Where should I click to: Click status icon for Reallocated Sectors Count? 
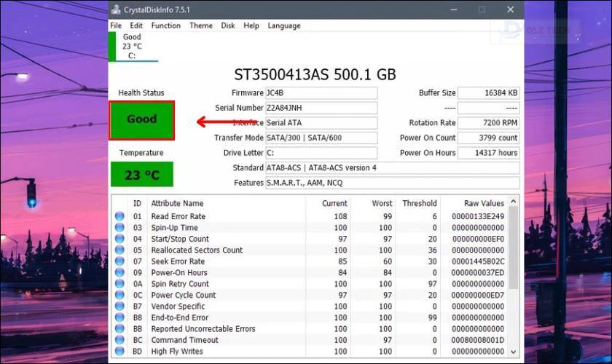[119, 250]
